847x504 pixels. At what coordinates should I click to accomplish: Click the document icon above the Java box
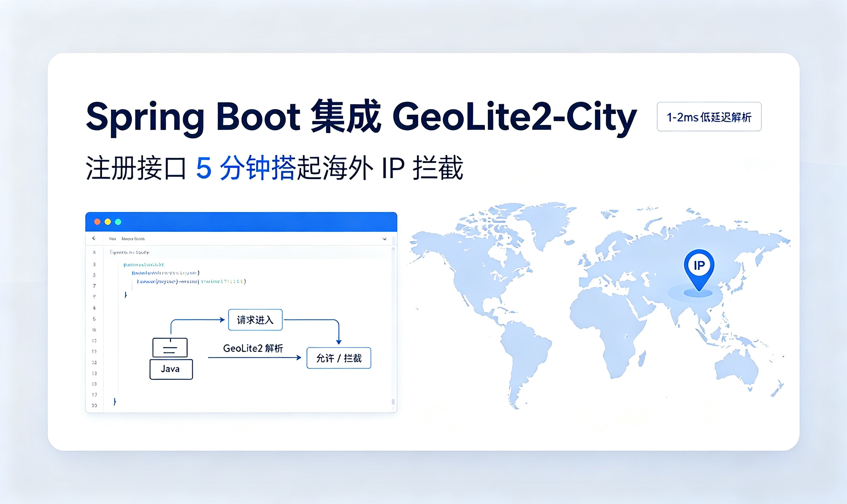[170, 347]
